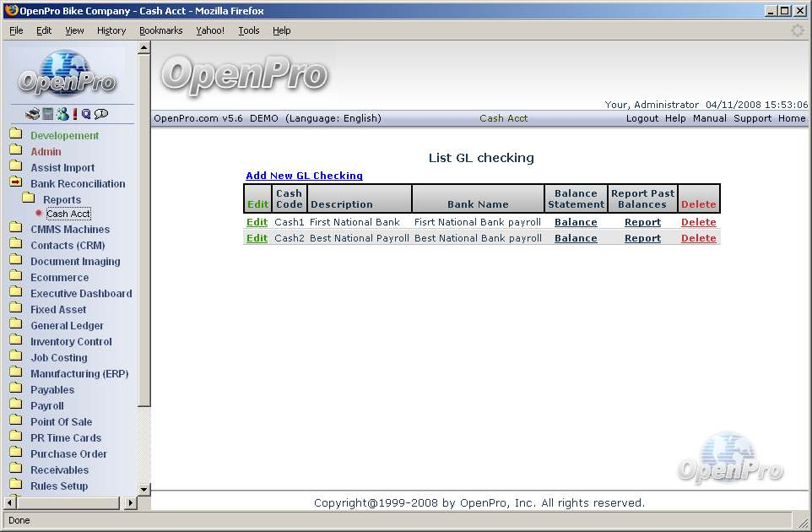Open the History menu
Image resolution: width=812 pixels, height=532 pixels.
click(111, 30)
